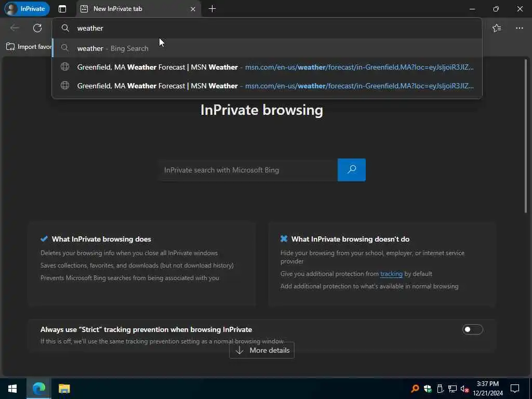Viewport: 532px width, 399px height.
Task: Click the What InPrivate browsing does heading
Action: click(101, 239)
